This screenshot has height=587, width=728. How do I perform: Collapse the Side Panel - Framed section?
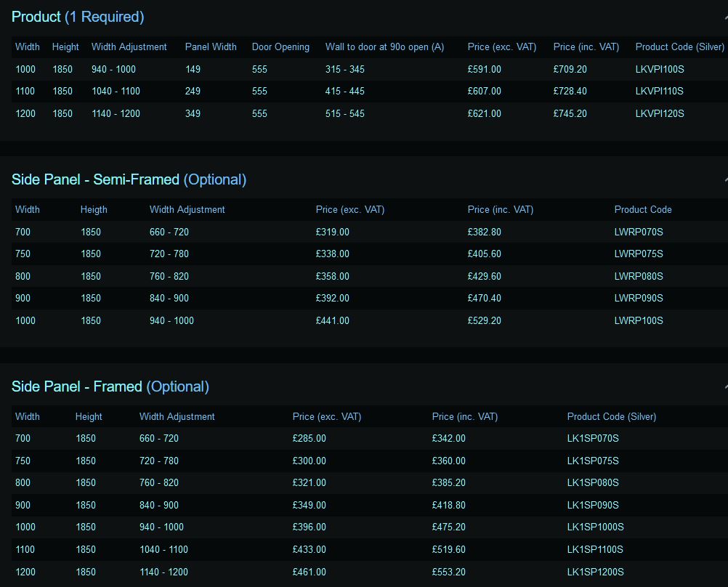tap(725, 386)
